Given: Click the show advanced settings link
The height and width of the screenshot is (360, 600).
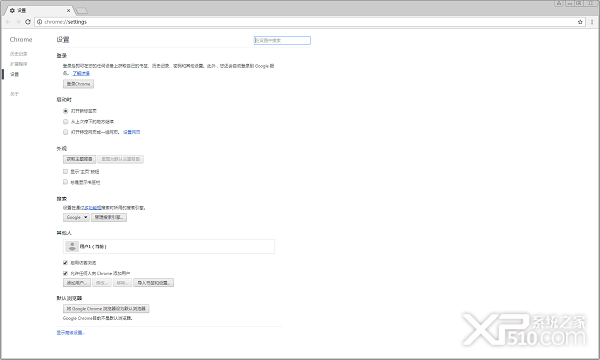Looking at the screenshot, I should tap(70, 333).
